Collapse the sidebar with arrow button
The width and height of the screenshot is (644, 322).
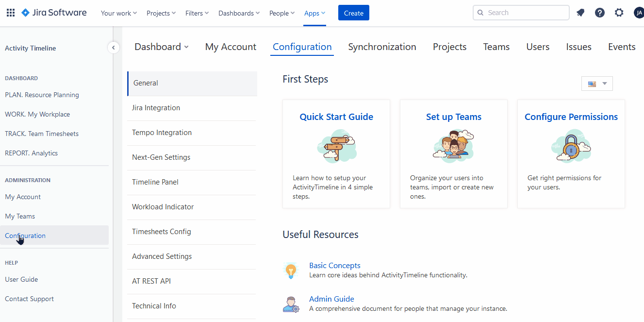point(113,48)
